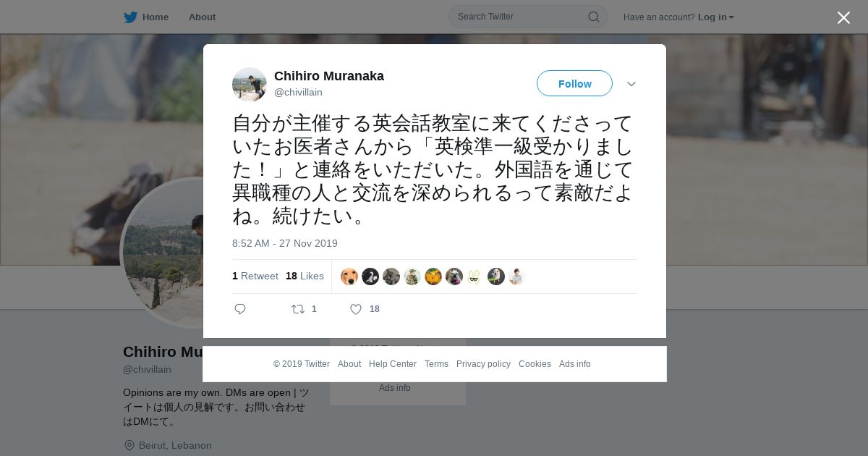Click the Twitter bird logo

pyautogui.click(x=130, y=17)
